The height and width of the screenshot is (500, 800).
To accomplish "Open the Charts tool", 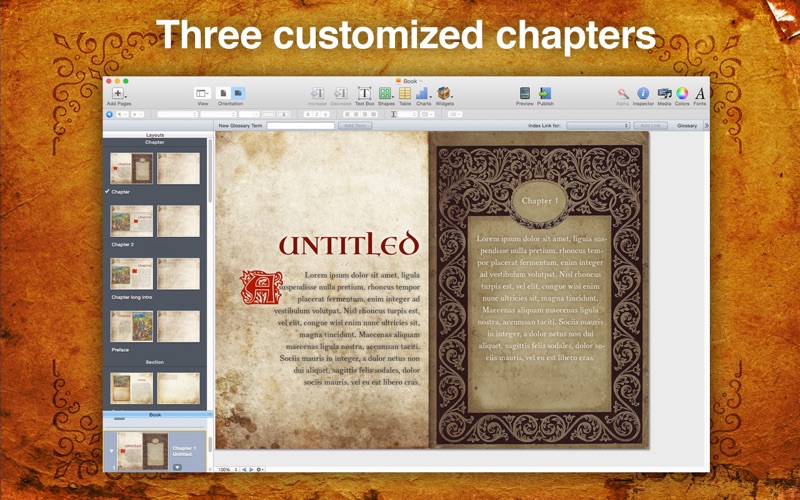I will pos(422,93).
